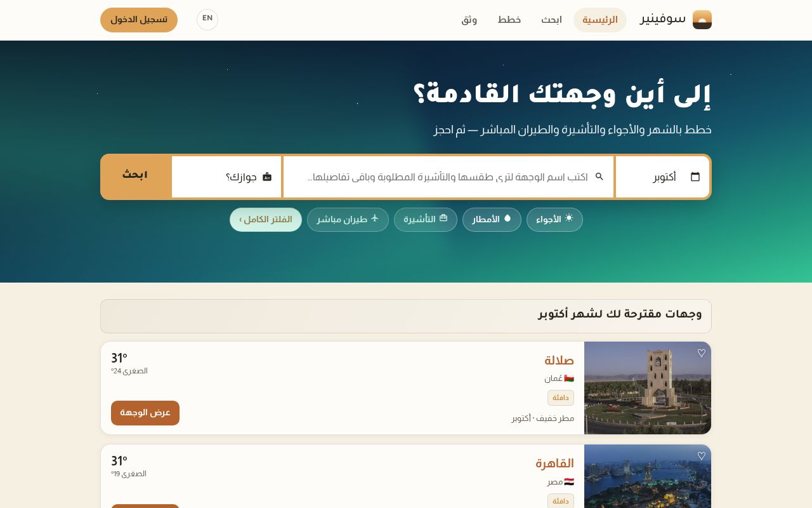Open the القاهرة destination title link

pyautogui.click(x=554, y=464)
